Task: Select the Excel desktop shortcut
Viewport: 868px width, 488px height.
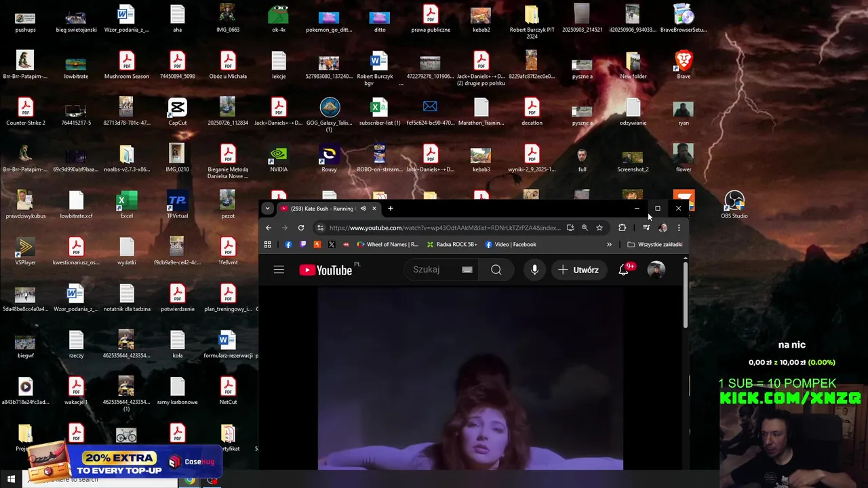Action: click(127, 205)
